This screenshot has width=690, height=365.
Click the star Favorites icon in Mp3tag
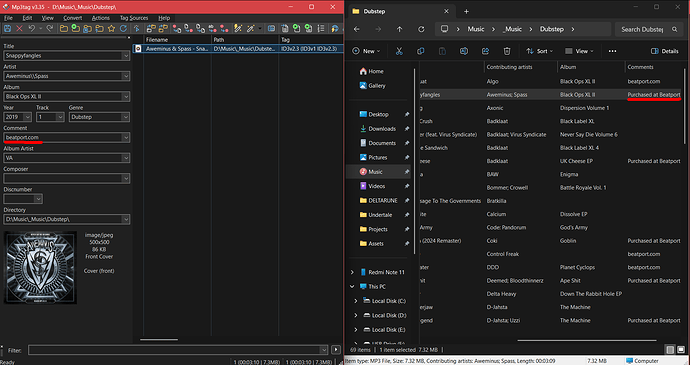coord(111,29)
